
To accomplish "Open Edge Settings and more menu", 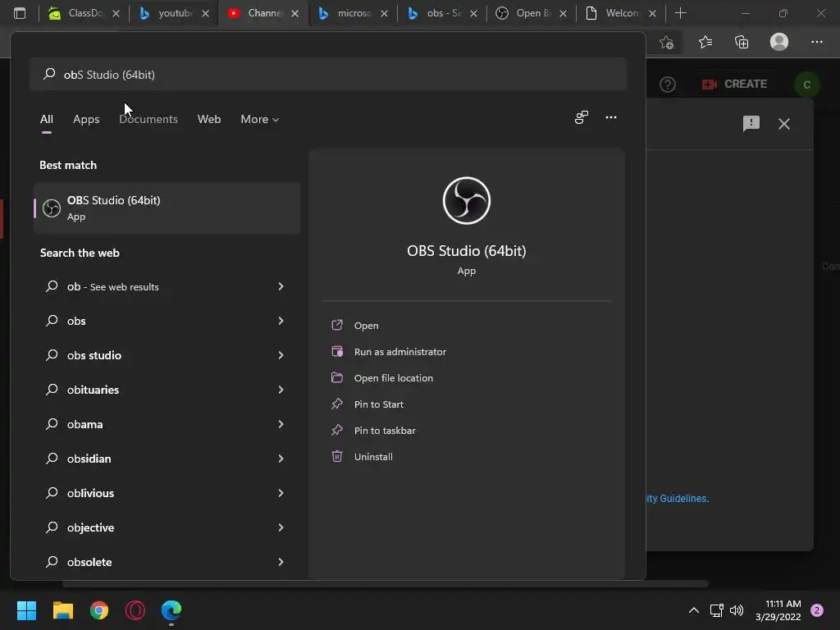I will coord(816,42).
